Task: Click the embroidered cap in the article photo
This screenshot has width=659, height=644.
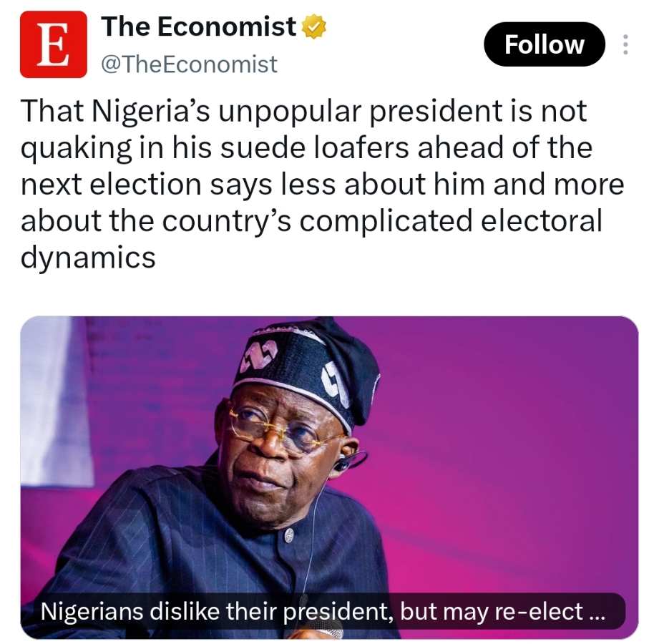Action: coord(306,370)
